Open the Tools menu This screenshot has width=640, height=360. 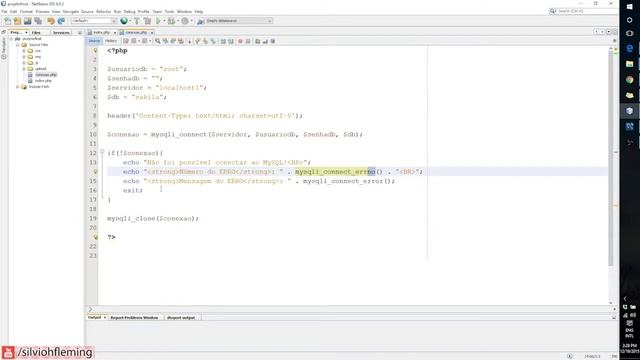coord(169,11)
